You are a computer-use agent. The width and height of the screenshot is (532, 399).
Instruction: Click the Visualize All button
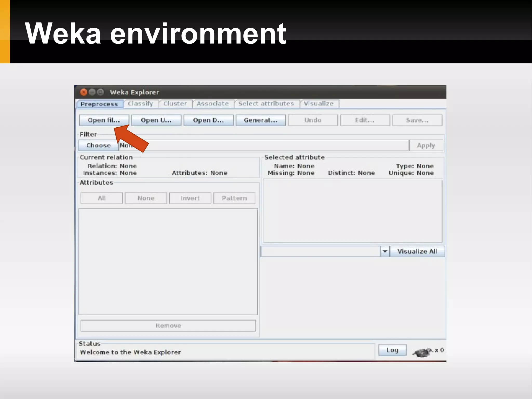click(417, 251)
